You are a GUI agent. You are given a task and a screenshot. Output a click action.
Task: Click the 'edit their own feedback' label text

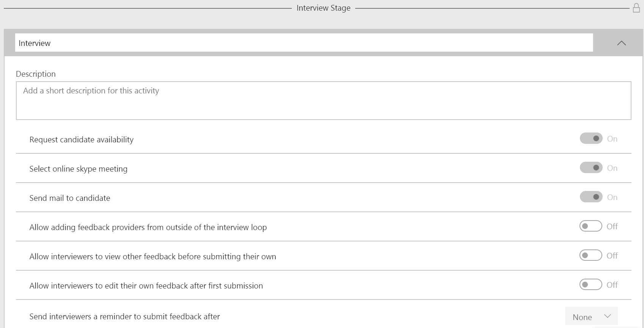click(146, 286)
